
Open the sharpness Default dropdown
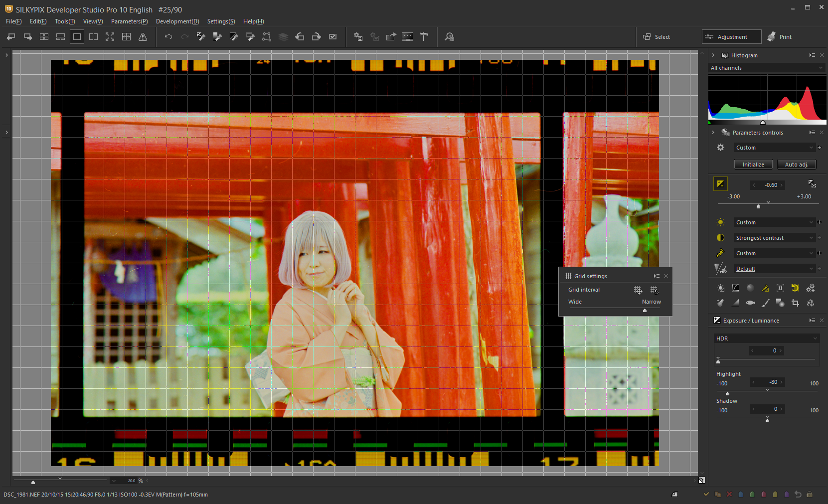click(x=774, y=269)
